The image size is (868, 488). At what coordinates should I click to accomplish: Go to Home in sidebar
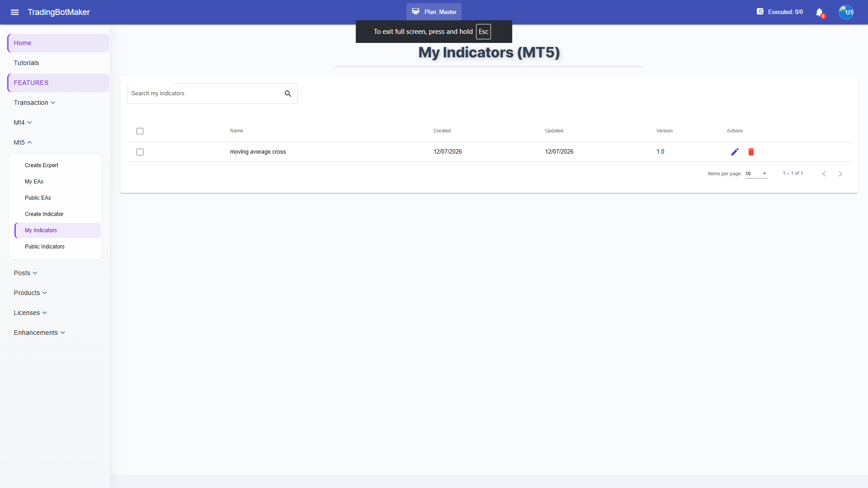pyautogui.click(x=58, y=43)
